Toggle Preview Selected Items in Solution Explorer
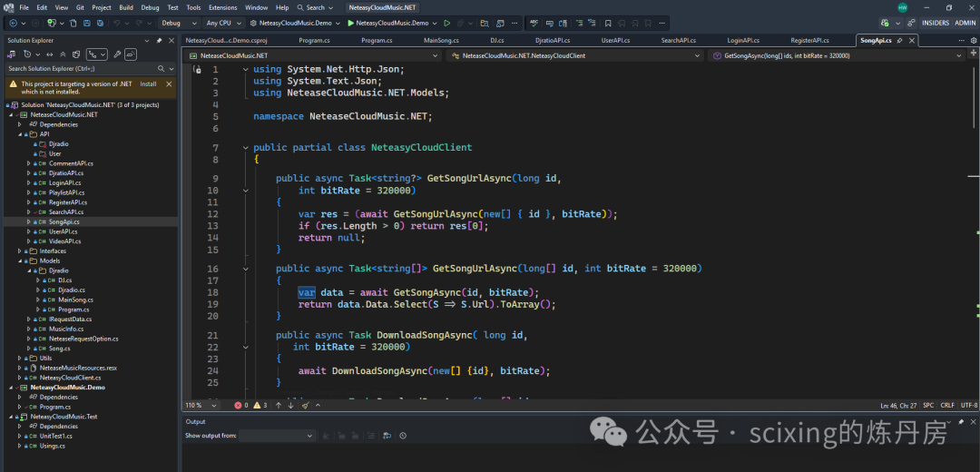Viewport: 980px width, 472px height. pyautogui.click(x=130, y=54)
